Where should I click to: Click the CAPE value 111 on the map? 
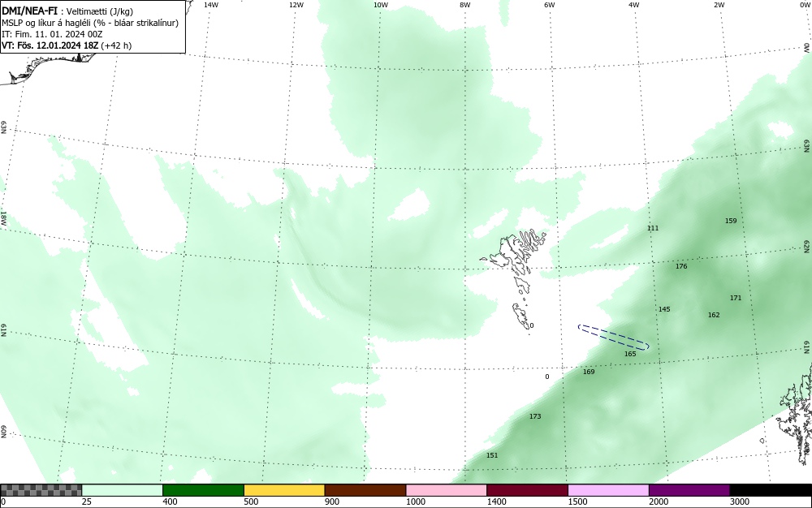(653, 228)
